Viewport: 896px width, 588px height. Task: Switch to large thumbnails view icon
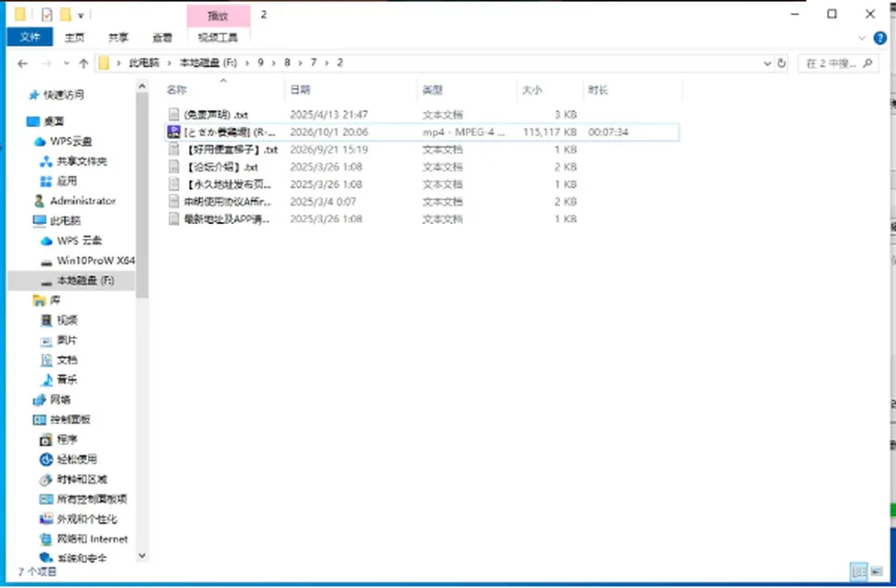click(x=876, y=571)
